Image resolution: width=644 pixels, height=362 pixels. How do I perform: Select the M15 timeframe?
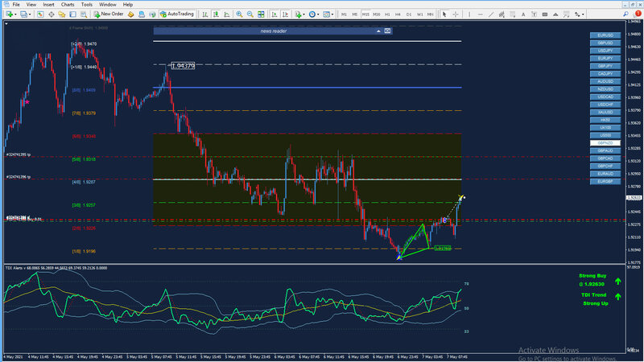[x=365, y=14]
